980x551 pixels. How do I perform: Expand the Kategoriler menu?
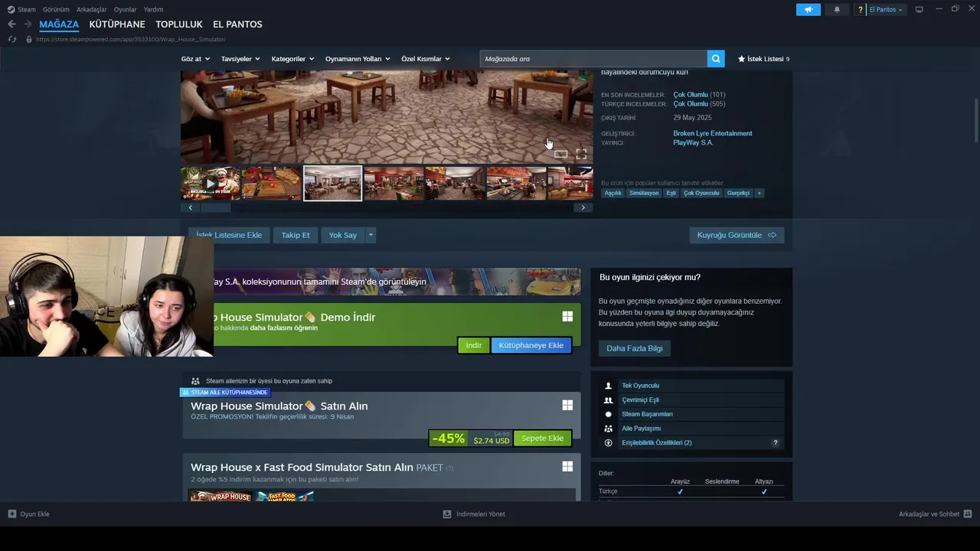click(x=292, y=59)
